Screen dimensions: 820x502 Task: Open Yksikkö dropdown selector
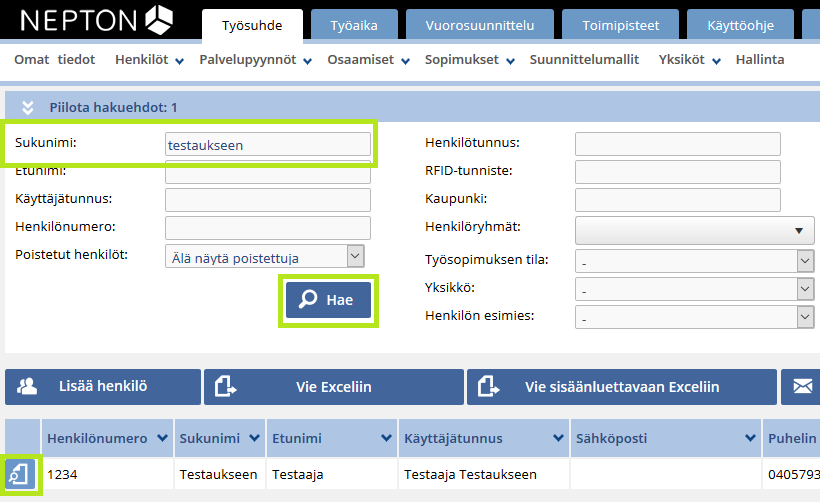[x=694, y=289]
